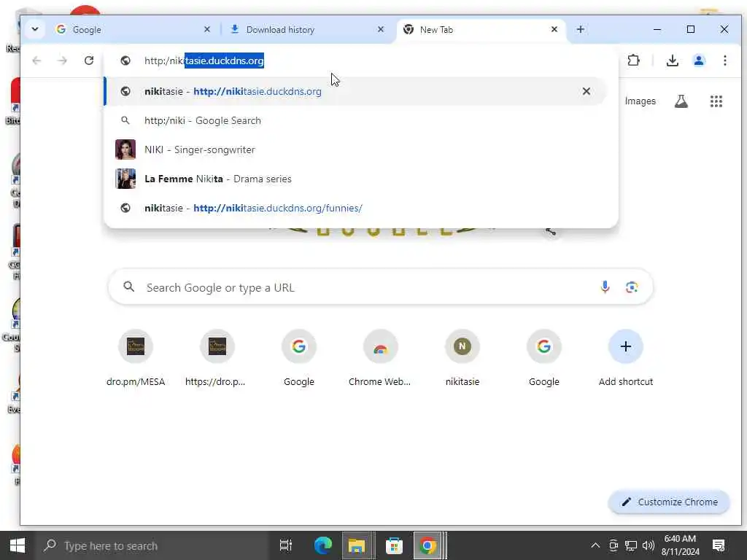Screen dimensions: 747x560
Task: Open network icon in system tray
Action: (x=631, y=545)
